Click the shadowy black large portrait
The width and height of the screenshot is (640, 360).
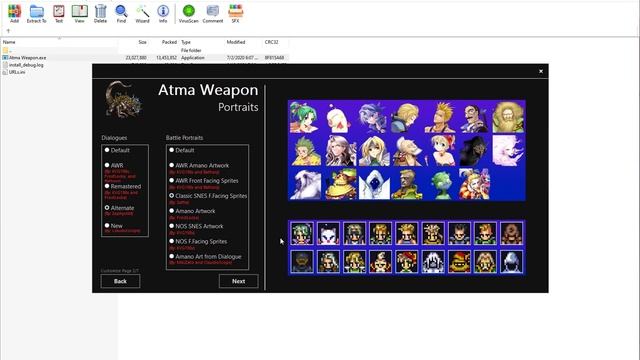coord(473,151)
